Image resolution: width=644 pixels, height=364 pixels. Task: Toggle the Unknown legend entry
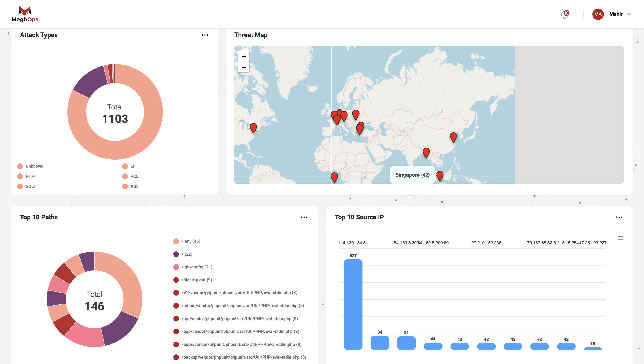tap(34, 166)
